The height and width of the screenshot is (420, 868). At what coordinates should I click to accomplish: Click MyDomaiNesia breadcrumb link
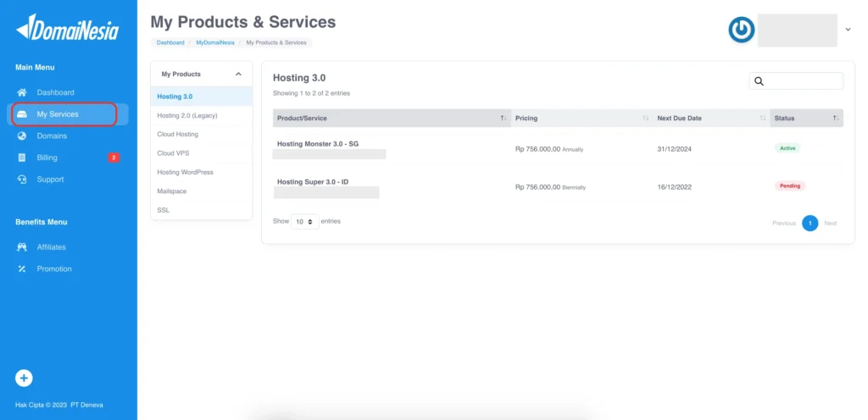(215, 42)
